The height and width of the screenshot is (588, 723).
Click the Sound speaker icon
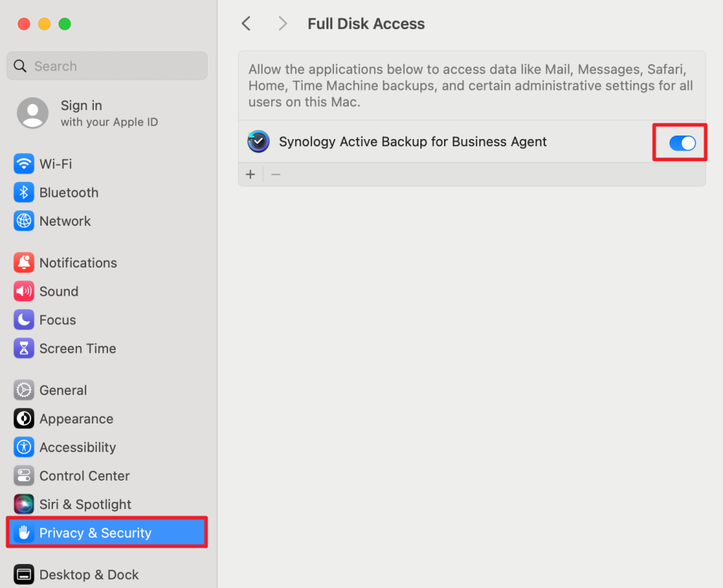pos(23,292)
